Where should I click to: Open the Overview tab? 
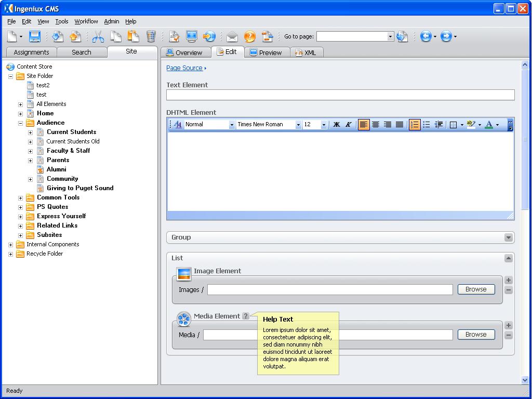coord(185,52)
